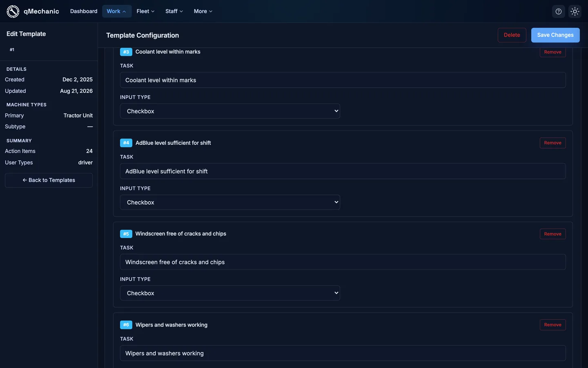The image size is (588, 368).
Task: Open input type dropdown for AdBlue level
Action: click(x=230, y=202)
